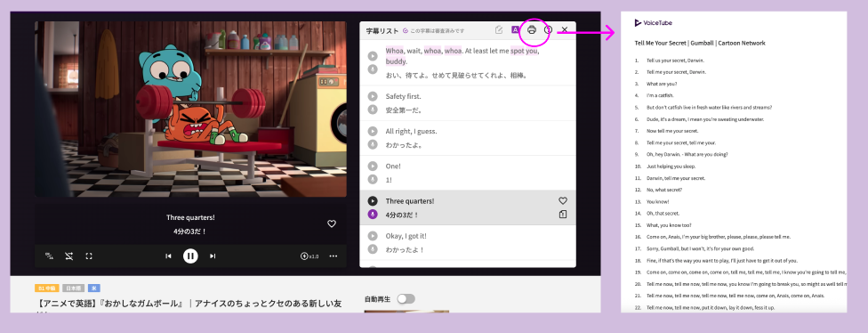The width and height of the screenshot is (868, 333).
Task: Click the highlighted word 'Whoa' at line start
Action: [x=395, y=51]
